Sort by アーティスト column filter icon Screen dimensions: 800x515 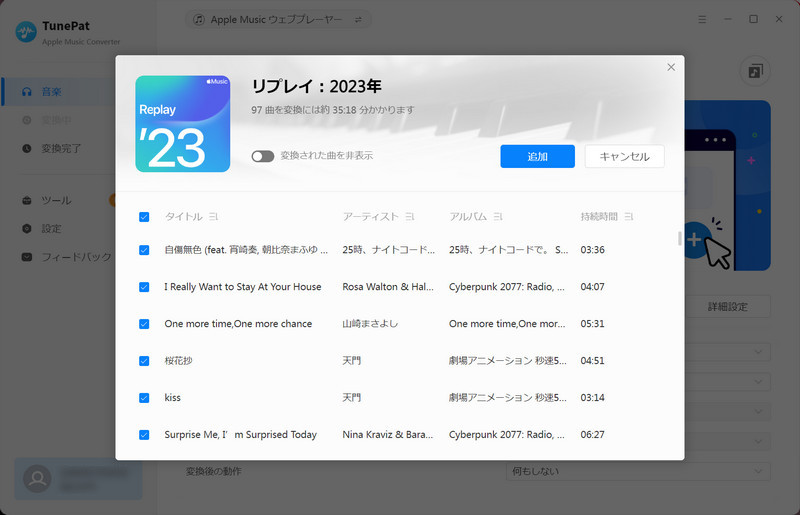tap(410, 217)
